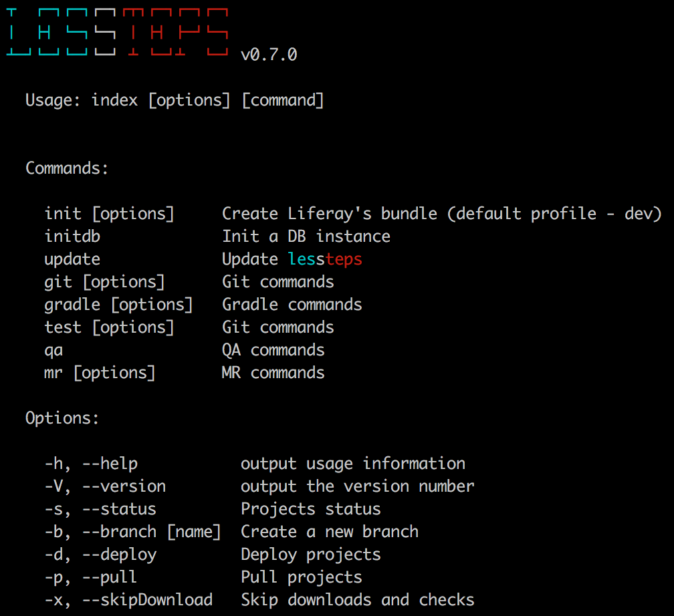This screenshot has height=616, width=674.
Task: Select the '-b, --branch [name]' option text
Action: (x=133, y=532)
